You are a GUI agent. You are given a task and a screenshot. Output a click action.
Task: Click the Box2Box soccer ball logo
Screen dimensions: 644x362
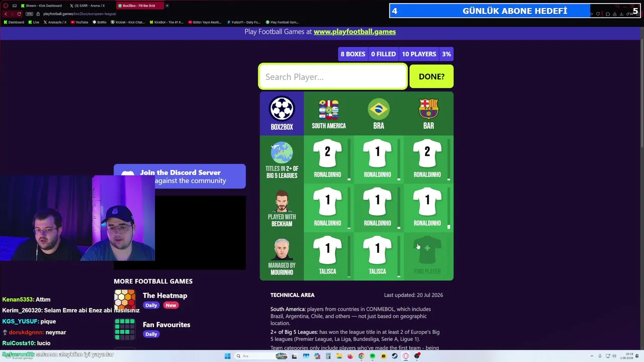282,109
